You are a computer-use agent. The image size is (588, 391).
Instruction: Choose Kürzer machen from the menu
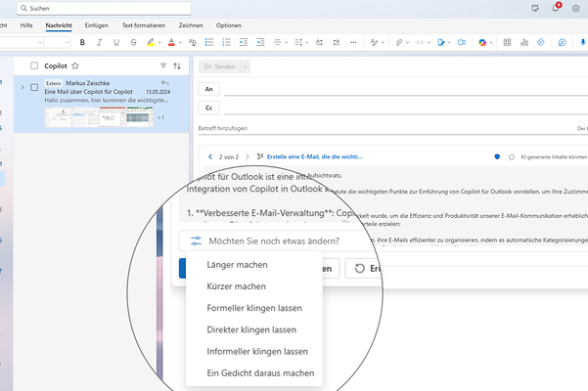point(236,286)
